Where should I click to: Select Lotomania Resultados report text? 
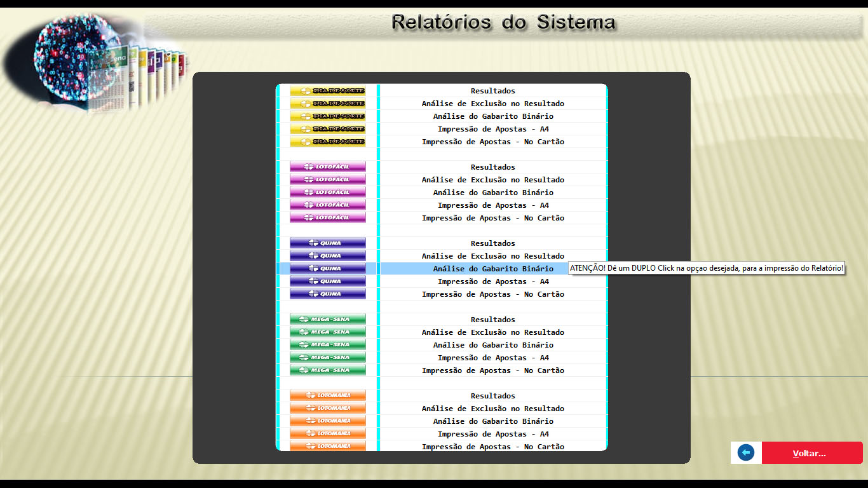[493, 396]
